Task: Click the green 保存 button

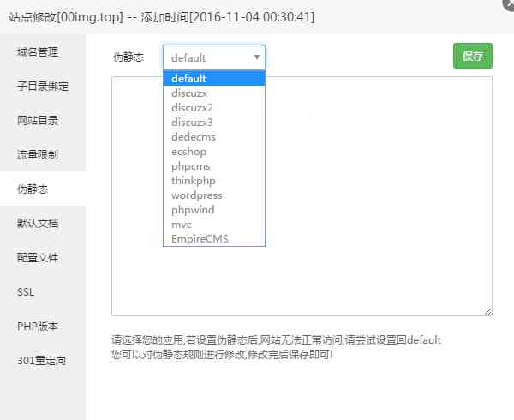Action: click(472, 56)
